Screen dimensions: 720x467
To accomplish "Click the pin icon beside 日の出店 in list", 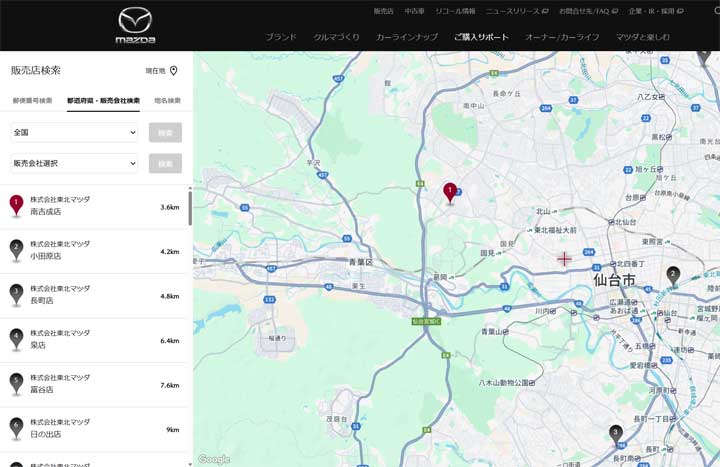I will pyautogui.click(x=16, y=428).
